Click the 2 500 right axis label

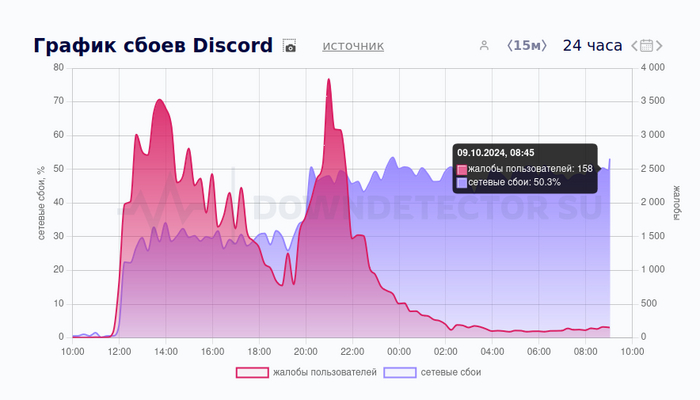point(653,169)
